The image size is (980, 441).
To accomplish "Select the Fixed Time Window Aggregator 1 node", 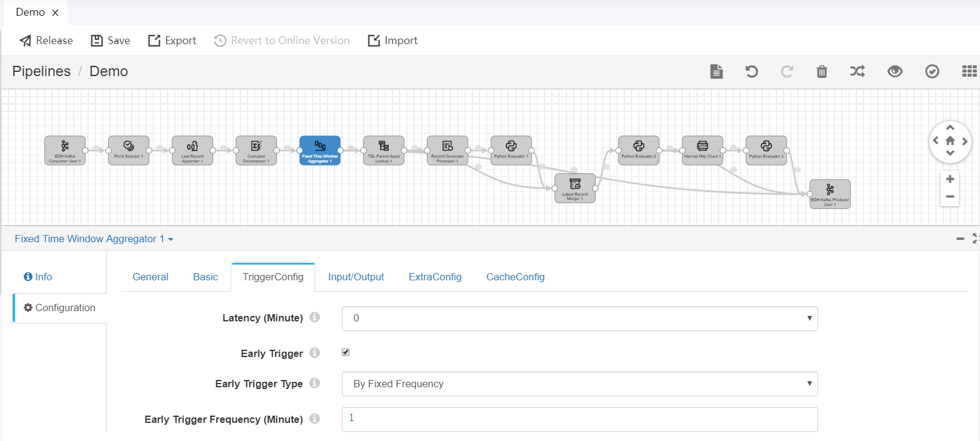I will click(320, 150).
